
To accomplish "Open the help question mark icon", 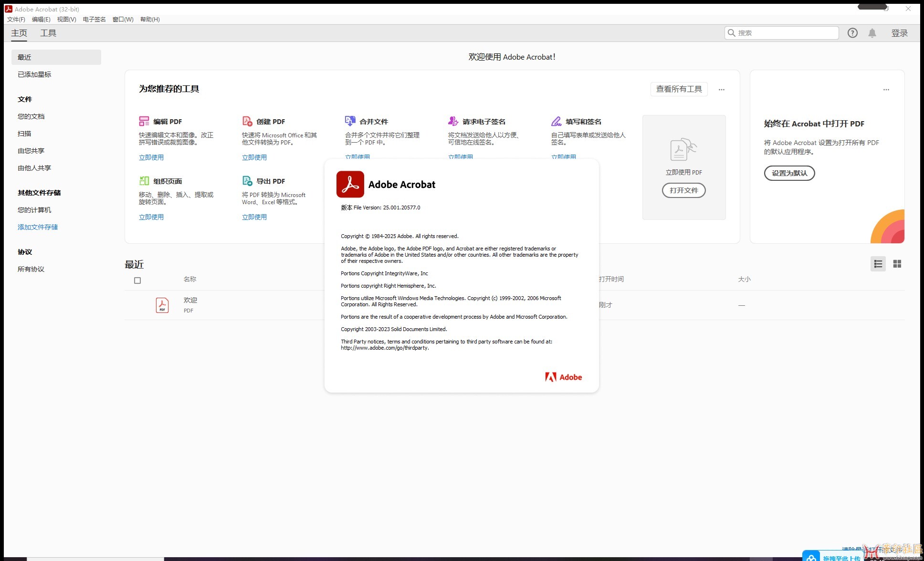I will click(852, 33).
